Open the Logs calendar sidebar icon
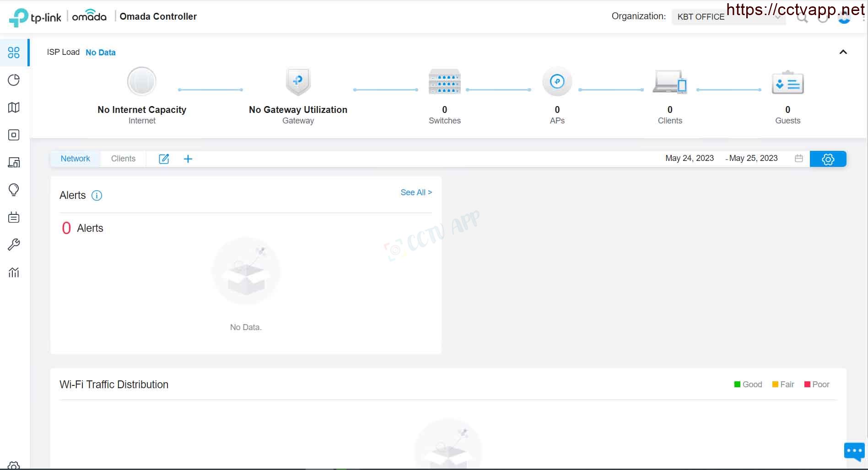The image size is (868, 470). 14,217
